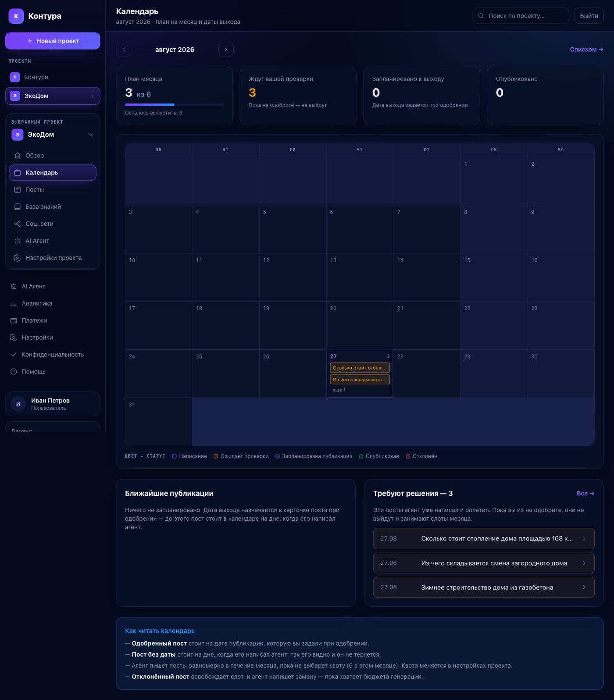Open the Обзор menu item
This screenshot has width=614, height=700.
(x=53, y=156)
